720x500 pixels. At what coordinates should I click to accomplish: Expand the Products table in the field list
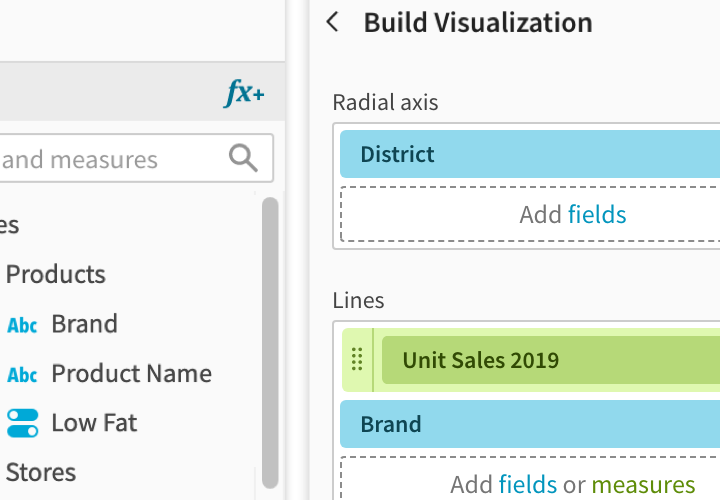pos(56,274)
